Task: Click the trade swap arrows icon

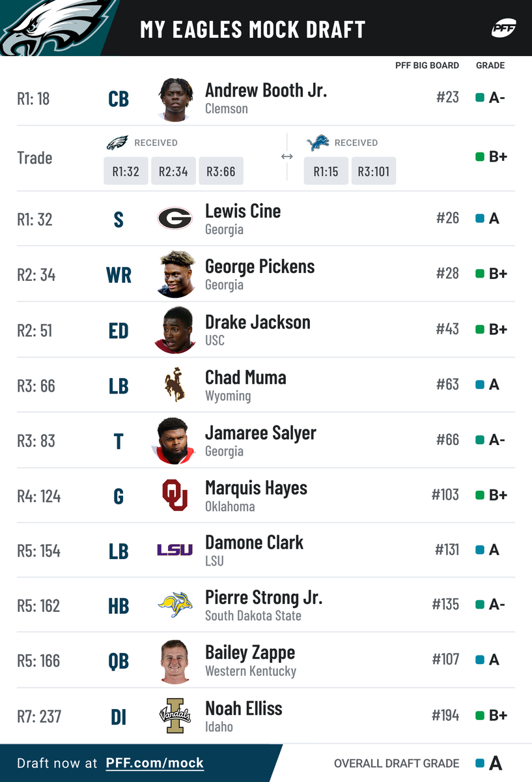Action: [287, 156]
